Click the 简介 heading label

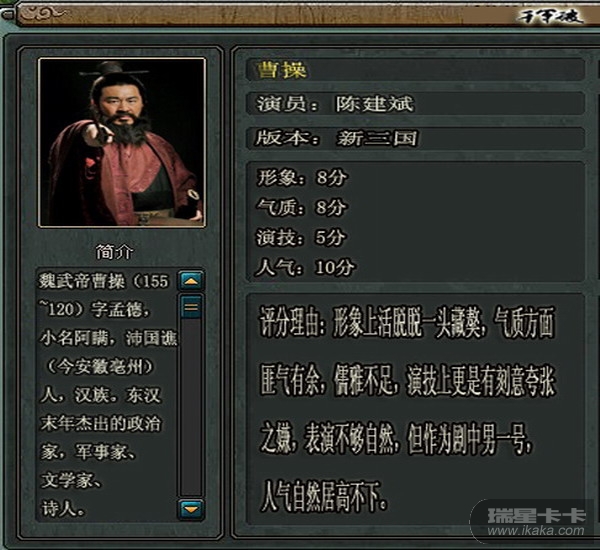click(114, 252)
